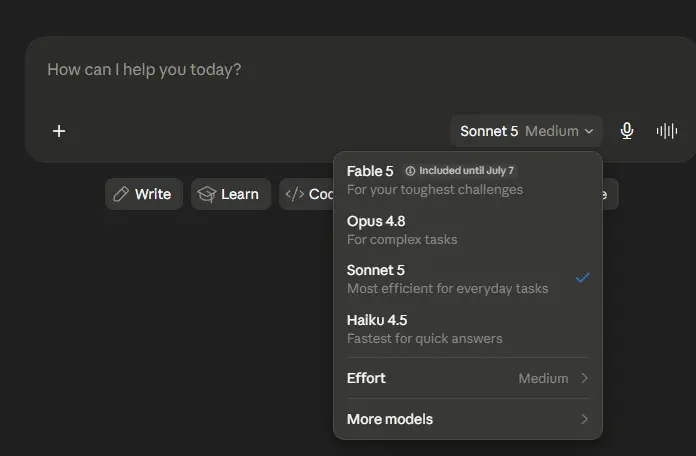Expand the Effort submenu
Viewport: 696px width, 456px height.
click(467, 378)
